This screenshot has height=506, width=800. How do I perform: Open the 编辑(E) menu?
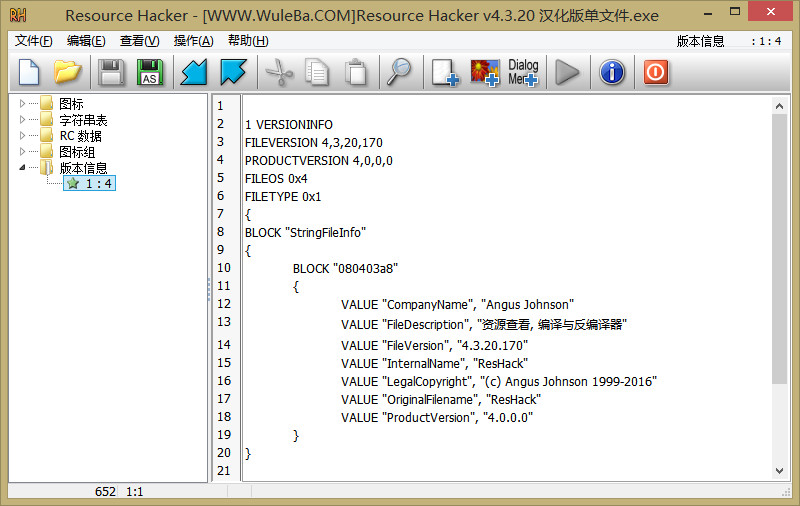[x=86, y=41]
